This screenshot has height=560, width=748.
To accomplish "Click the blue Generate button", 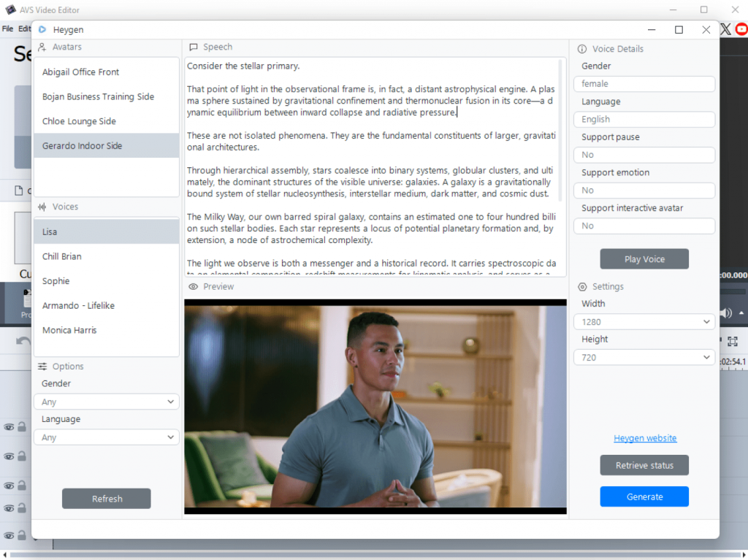I will click(644, 496).
